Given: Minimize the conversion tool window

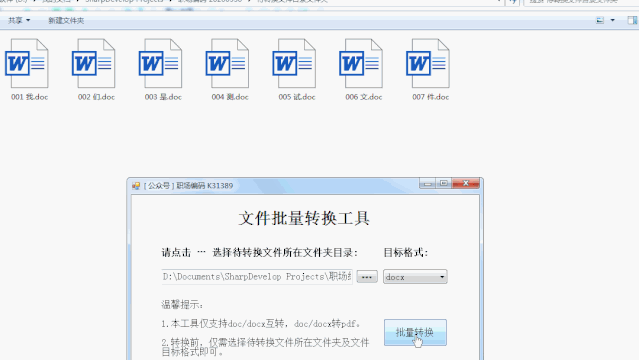Looking at the screenshot, I should click(427, 184).
